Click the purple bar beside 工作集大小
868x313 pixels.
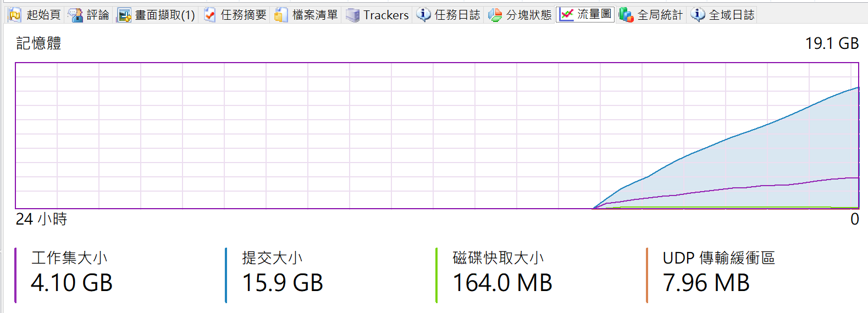[x=15, y=275]
